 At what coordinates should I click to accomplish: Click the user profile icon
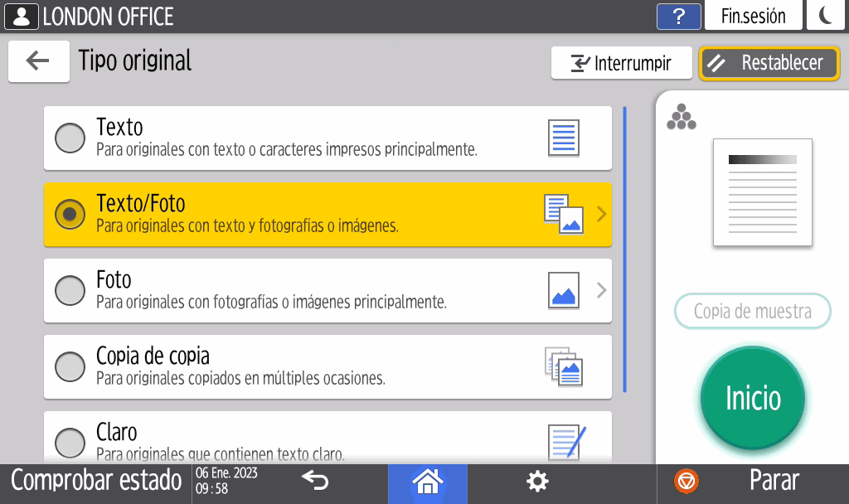[22, 17]
